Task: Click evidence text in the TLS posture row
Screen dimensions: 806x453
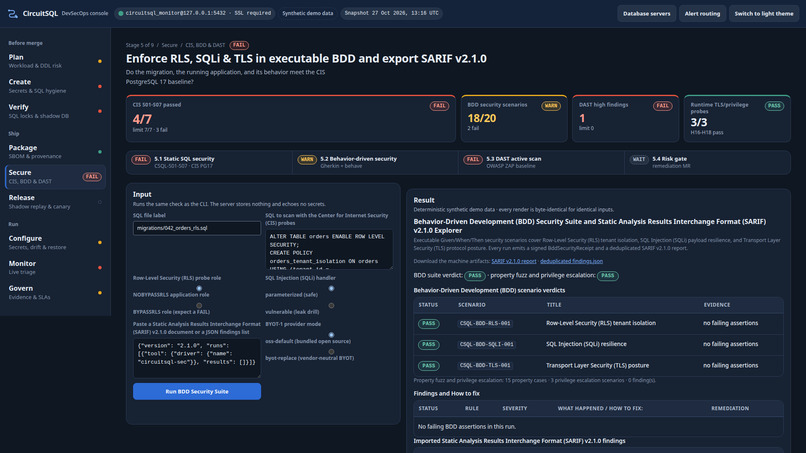Action: [730, 366]
